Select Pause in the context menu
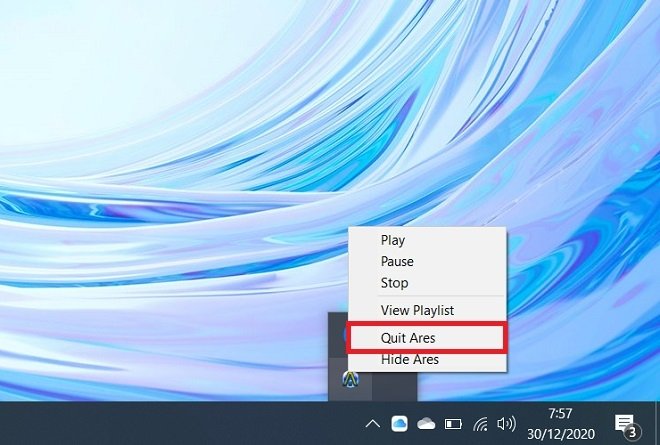This screenshot has height=445, width=660. pos(427,261)
